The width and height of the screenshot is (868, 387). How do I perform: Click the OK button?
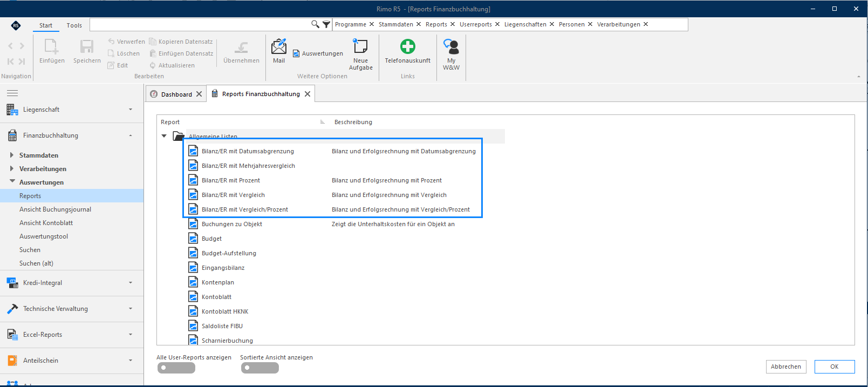click(x=835, y=366)
